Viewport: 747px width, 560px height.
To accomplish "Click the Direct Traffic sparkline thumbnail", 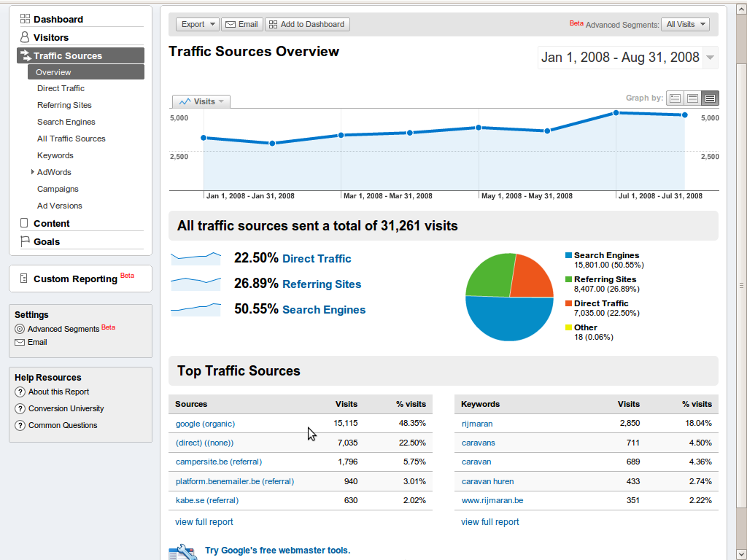I will pyautogui.click(x=196, y=259).
